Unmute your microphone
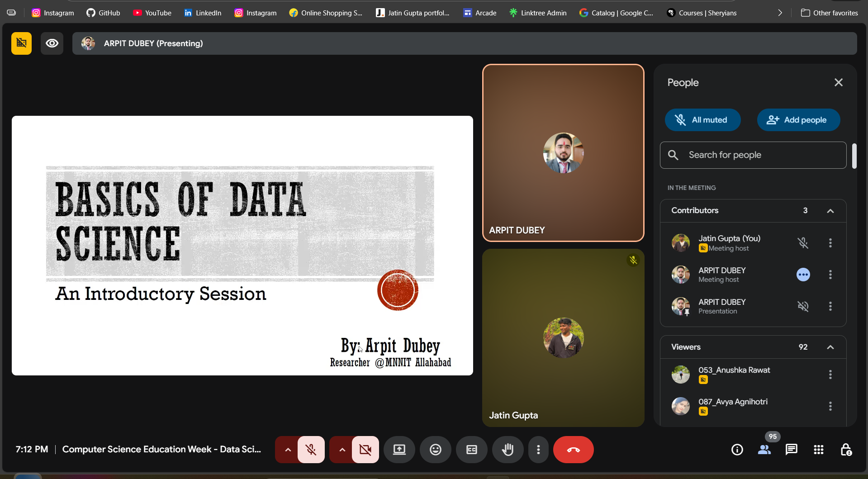868x479 pixels. (311, 450)
